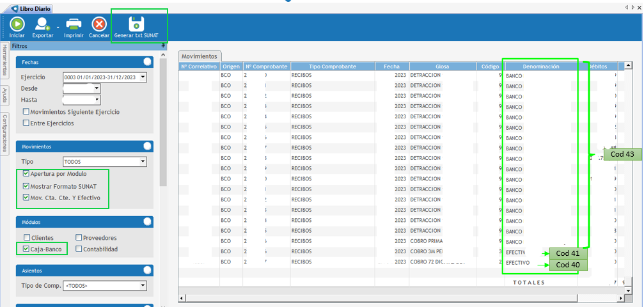Click the grid horizontal scrollbar right arrow
Image resolution: width=644 pixels, height=307 pixels.
pyautogui.click(x=620, y=297)
